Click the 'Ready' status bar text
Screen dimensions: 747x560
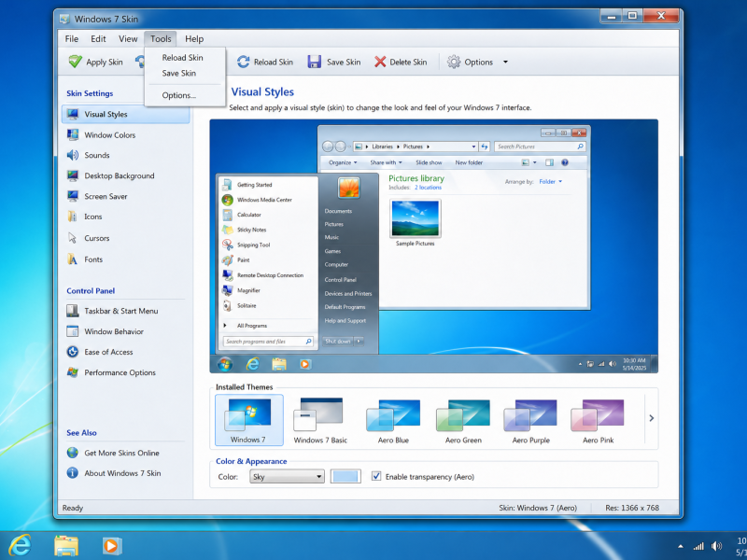73,508
